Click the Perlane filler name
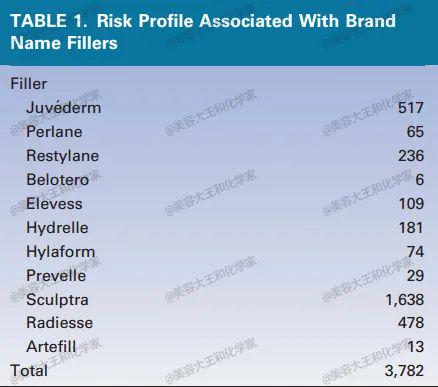Image resolution: width=438 pixels, height=387 pixels. point(54,132)
